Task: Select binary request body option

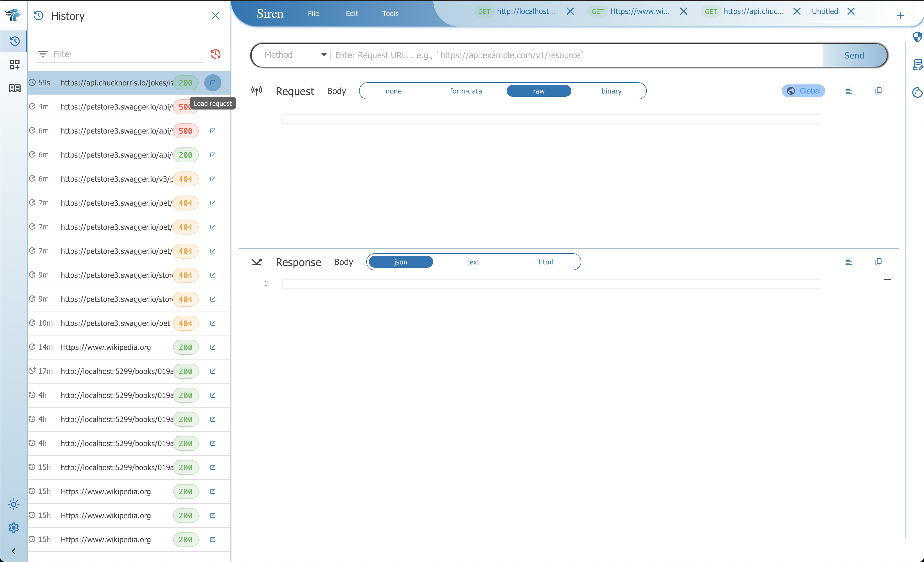Action: [x=611, y=91]
